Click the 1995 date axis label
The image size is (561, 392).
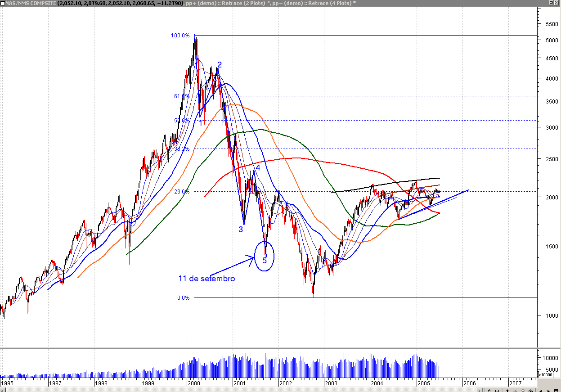coord(8,383)
